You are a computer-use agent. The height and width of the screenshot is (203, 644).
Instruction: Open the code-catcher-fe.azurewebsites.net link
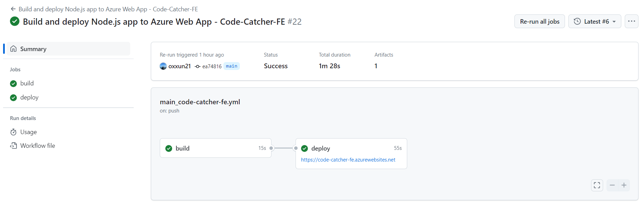(x=348, y=160)
